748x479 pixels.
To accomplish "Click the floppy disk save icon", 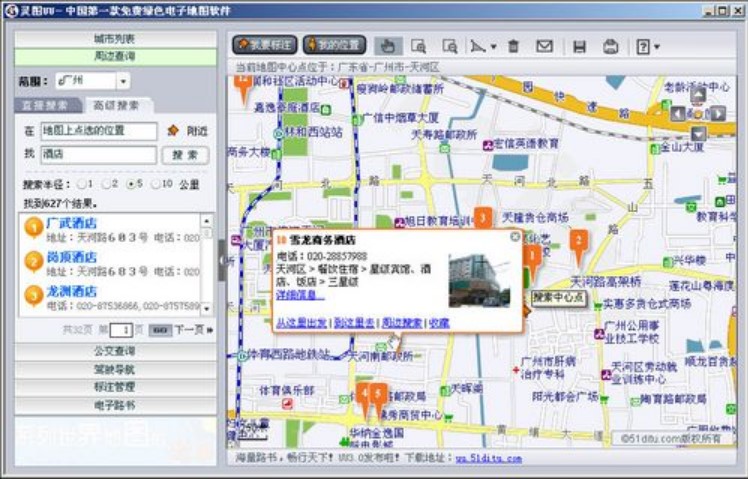I will click(579, 46).
